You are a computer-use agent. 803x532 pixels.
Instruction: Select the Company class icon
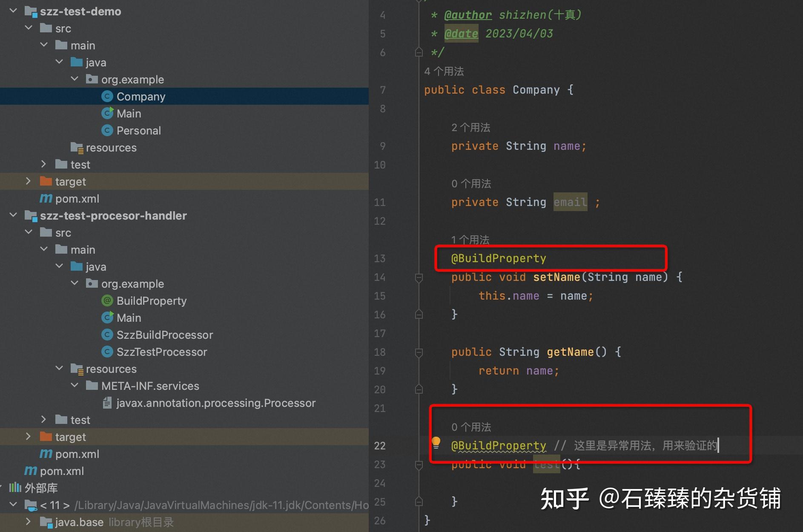click(107, 96)
